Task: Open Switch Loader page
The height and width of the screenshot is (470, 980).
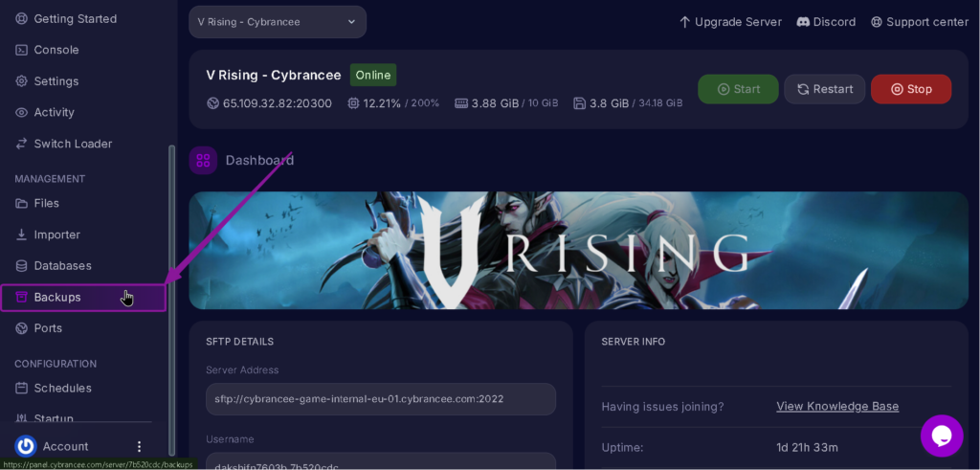Action: click(73, 144)
